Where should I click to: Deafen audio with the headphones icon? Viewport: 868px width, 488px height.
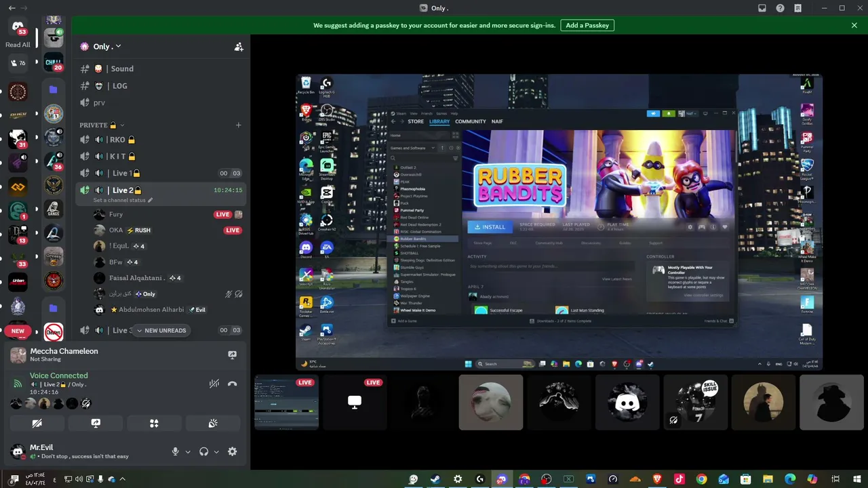pyautogui.click(x=203, y=452)
